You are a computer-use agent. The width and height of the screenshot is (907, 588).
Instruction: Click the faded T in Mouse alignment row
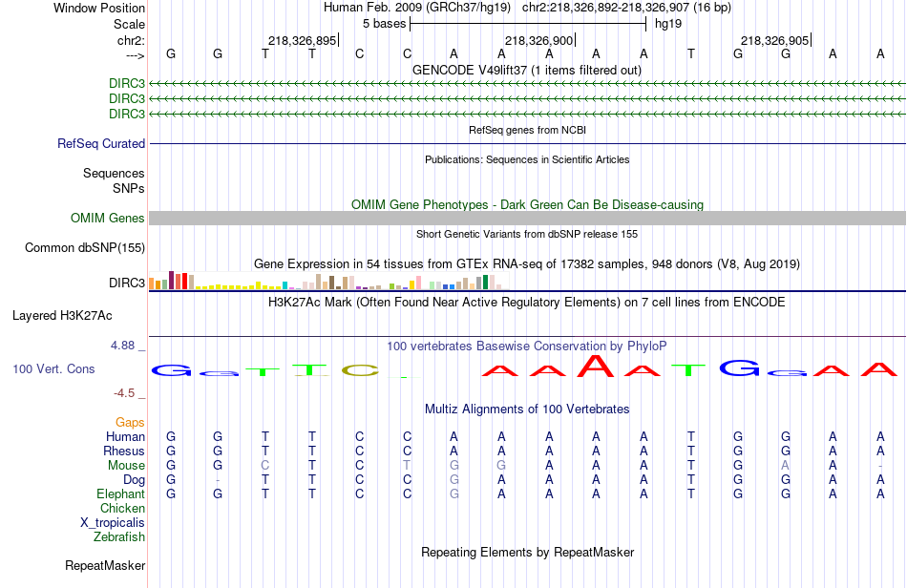(407, 466)
